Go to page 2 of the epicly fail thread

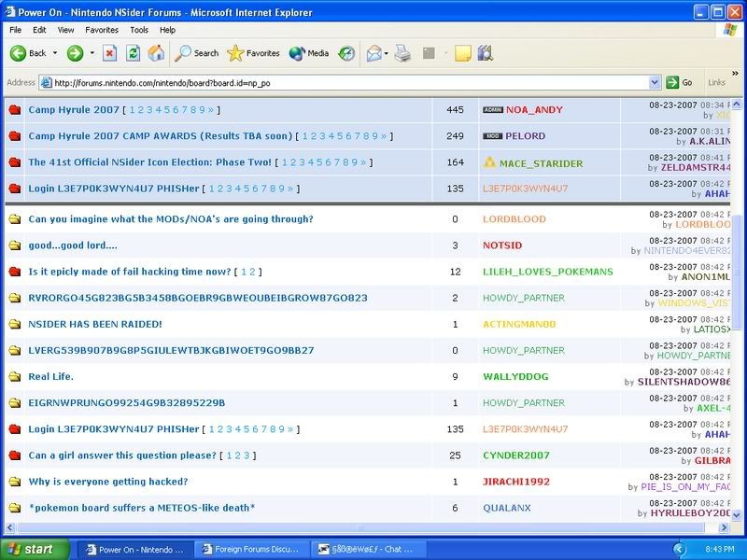(x=253, y=272)
